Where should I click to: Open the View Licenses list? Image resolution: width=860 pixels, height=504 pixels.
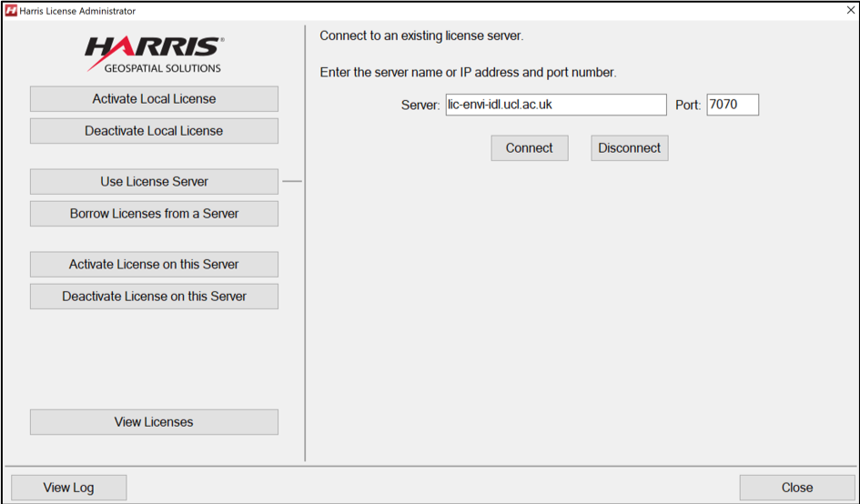point(154,422)
